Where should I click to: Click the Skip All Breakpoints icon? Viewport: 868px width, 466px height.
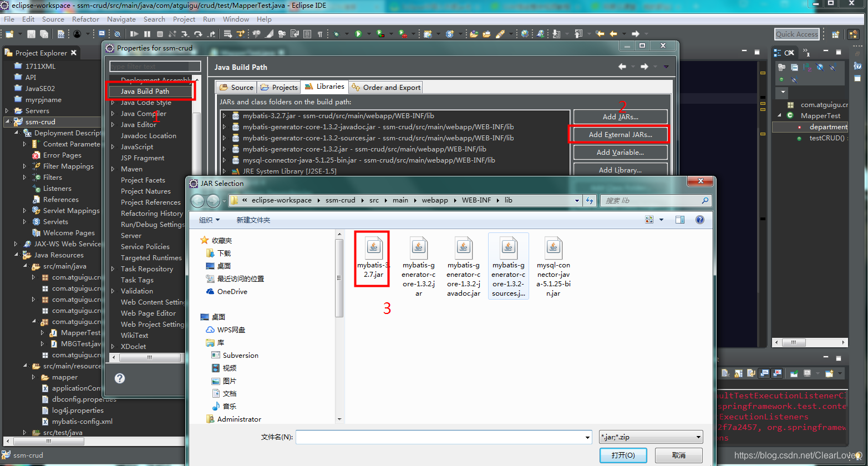[118, 34]
